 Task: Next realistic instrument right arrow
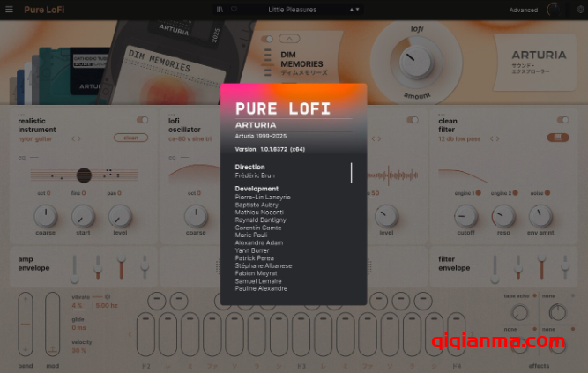pyautogui.click(x=78, y=138)
